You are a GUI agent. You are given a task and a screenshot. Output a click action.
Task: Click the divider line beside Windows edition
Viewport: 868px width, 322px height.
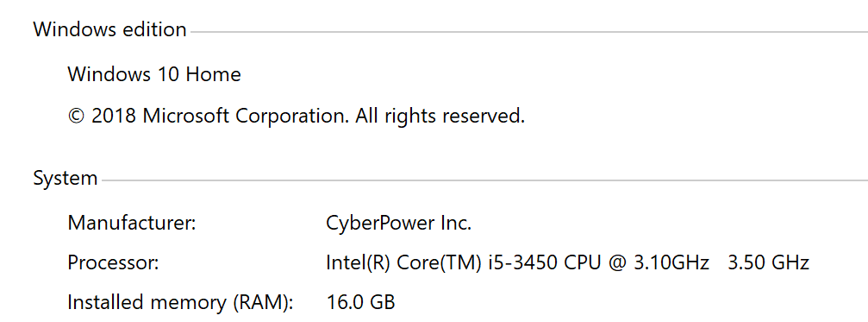point(529,32)
